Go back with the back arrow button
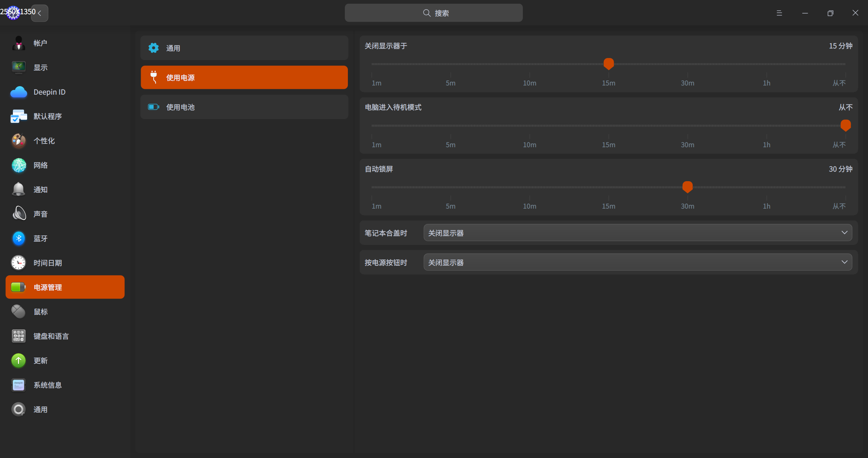This screenshot has height=458, width=868. tap(40, 13)
